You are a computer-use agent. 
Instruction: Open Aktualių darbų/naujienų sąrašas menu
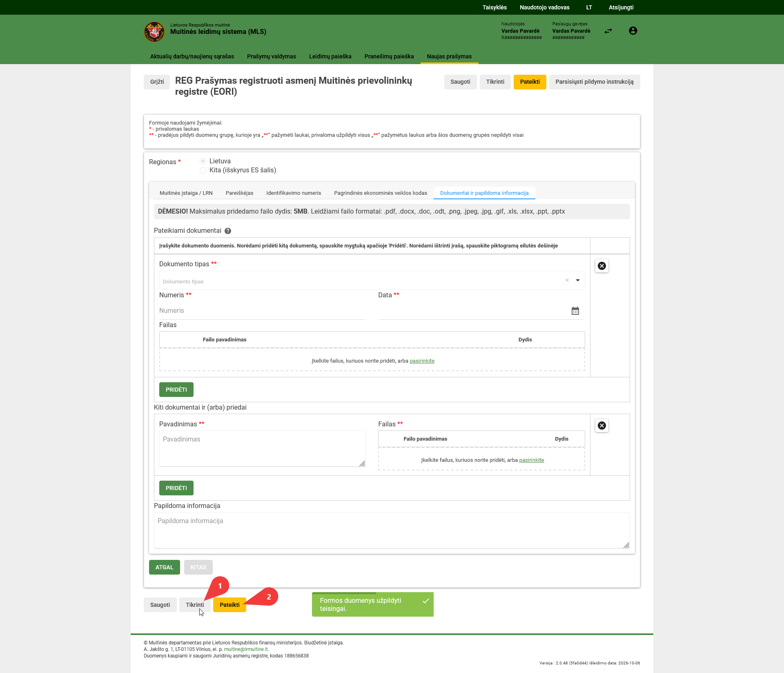point(192,56)
